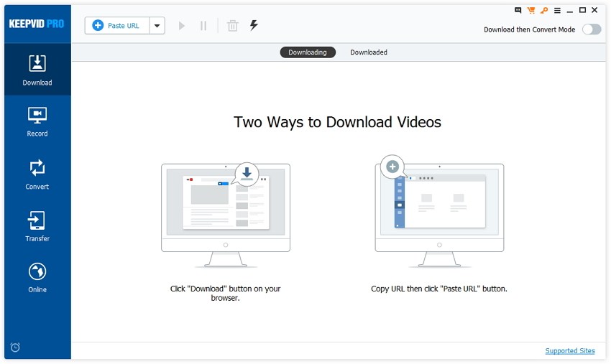Go to the Convert section
611x364 pixels.
(x=37, y=174)
